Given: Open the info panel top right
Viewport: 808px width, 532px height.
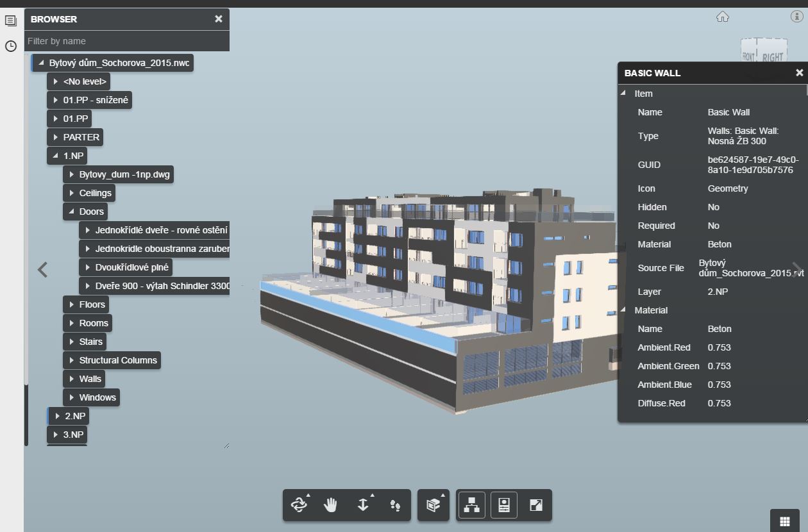Looking at the screenshot, I should (x=798, y=17).
